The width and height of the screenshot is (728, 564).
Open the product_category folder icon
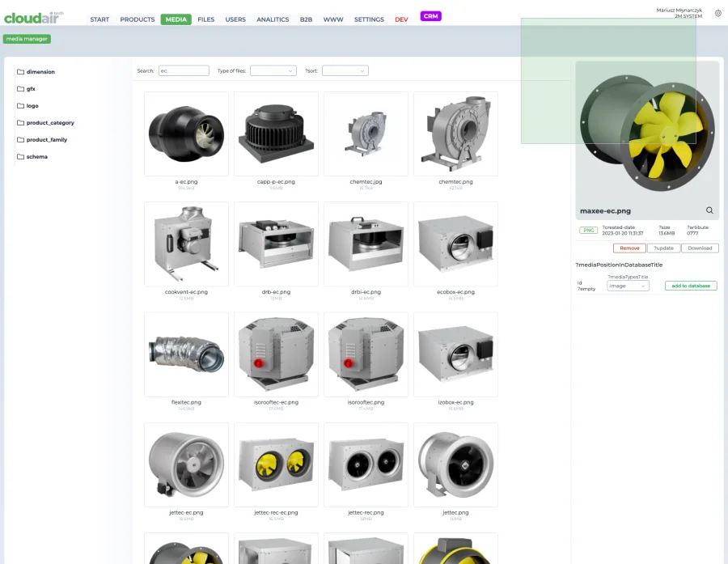coord(20,123)
